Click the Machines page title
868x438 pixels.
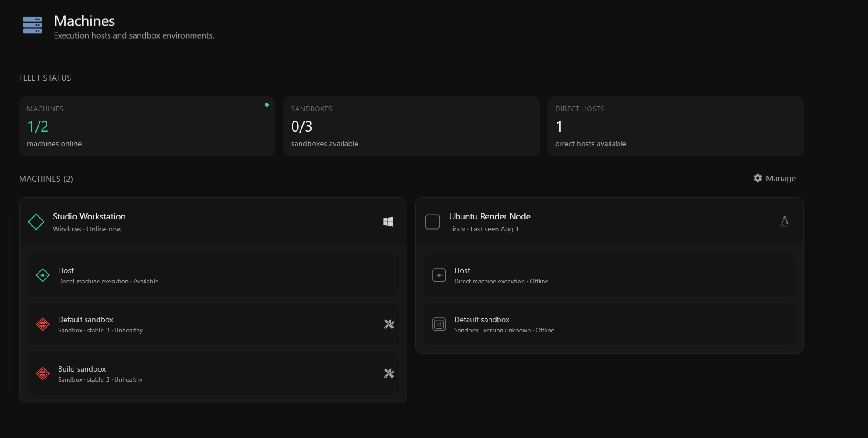(84, 21)
